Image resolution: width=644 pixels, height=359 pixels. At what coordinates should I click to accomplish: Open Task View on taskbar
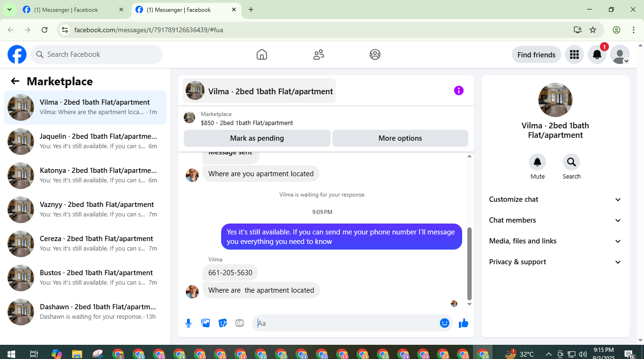point(34,354)
